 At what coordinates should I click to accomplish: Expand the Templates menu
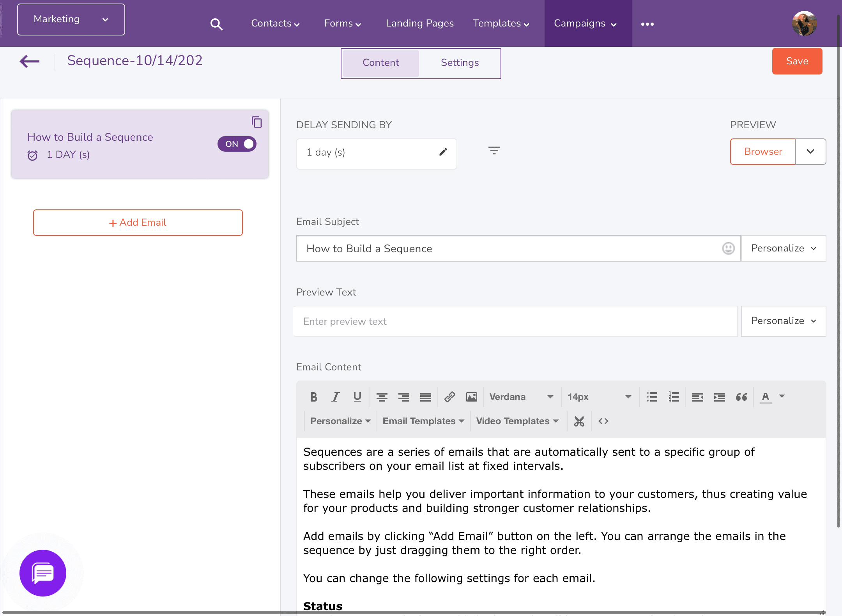501,23
